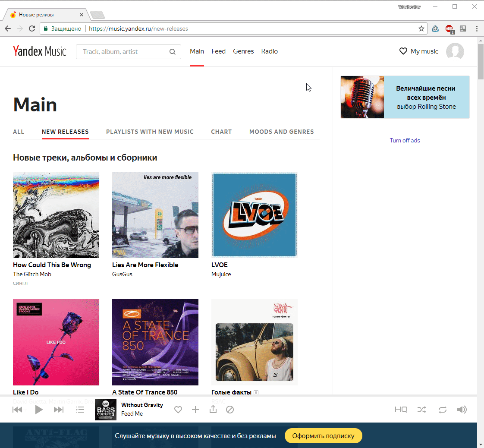Add track to playlist with plus icon

[195, 410]
